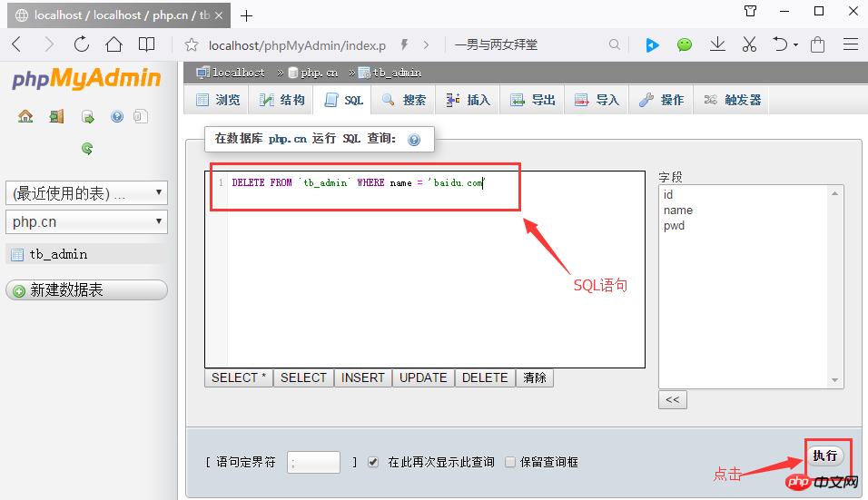The height and width of the screenshot is (500, 868).
Task: Expand the address bar chevron arrow
Action: pos(426,44)
